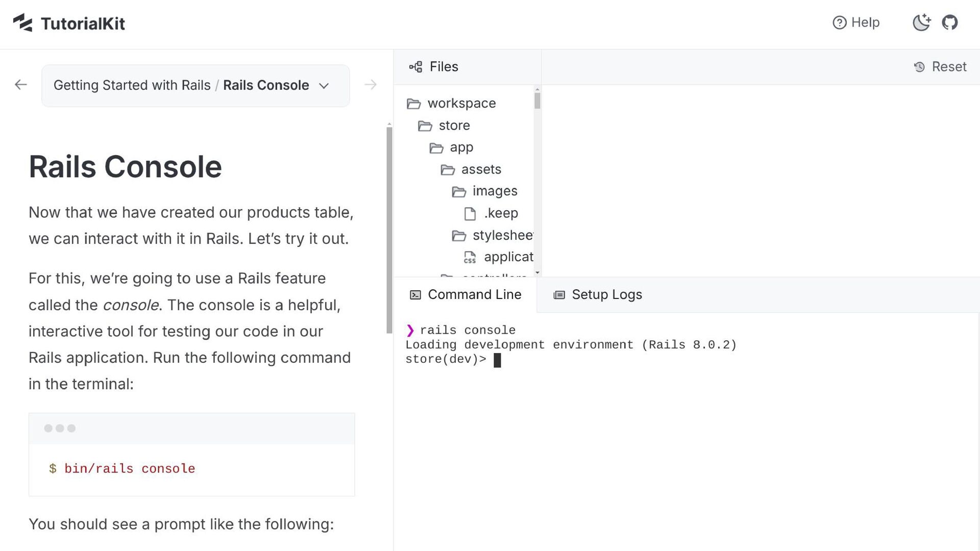
Task: Click the Reset history icon
Action: (919, 67)
